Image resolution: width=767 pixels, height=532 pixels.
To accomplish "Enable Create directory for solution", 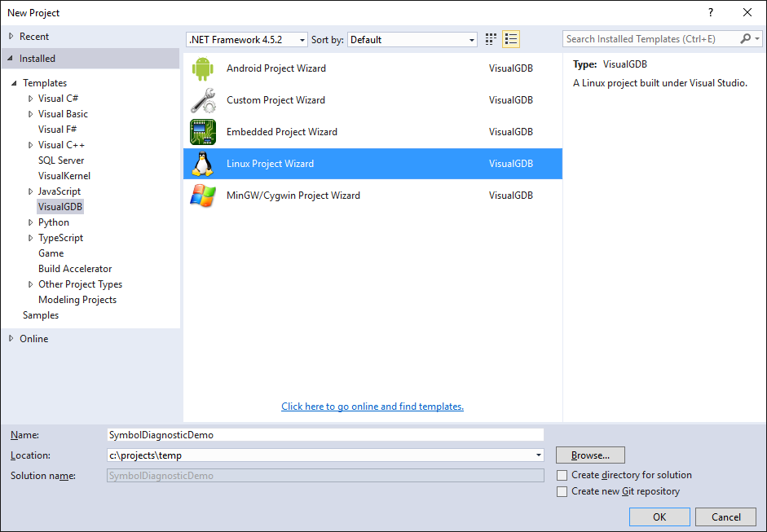I will click(562, 475).
